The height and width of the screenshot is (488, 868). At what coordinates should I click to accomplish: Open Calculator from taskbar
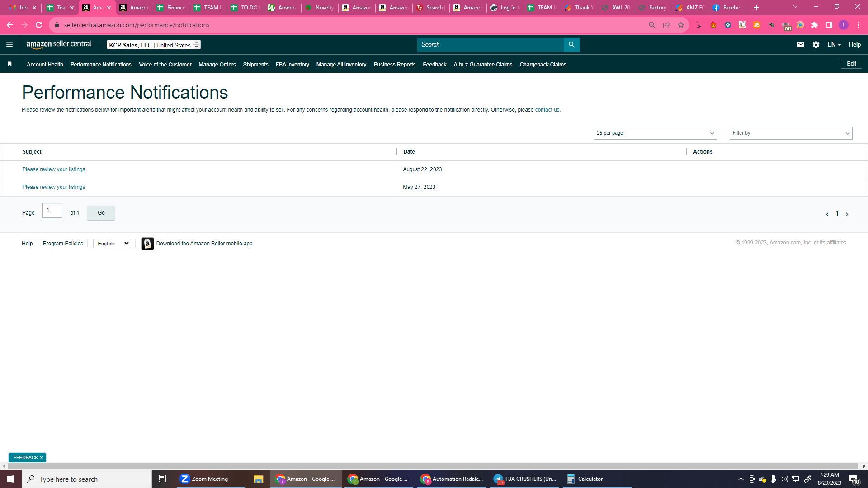pyautogui.click(x=596, y=479)
